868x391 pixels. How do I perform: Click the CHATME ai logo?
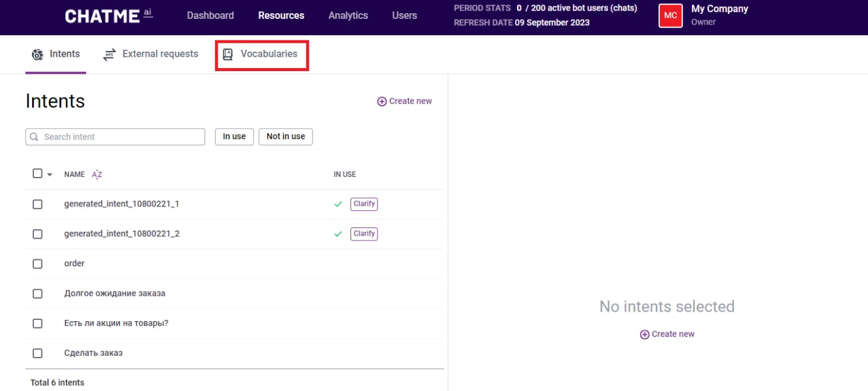click(109, 16)
